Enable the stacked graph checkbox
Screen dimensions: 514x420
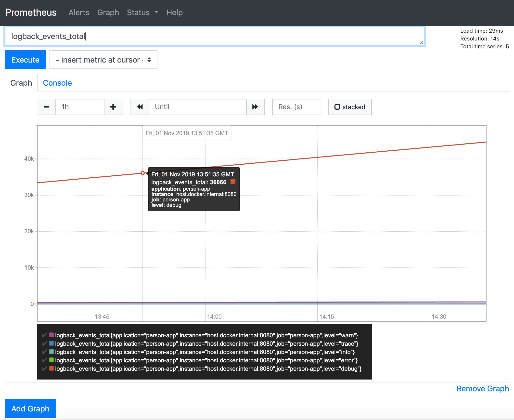(x=337, y=106)
